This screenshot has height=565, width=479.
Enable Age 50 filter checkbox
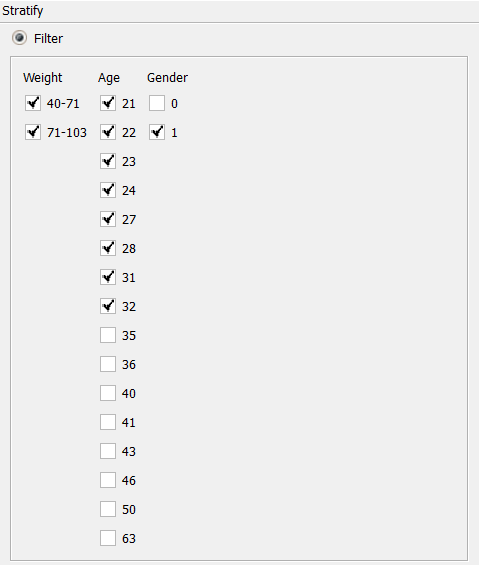(108, 509)
